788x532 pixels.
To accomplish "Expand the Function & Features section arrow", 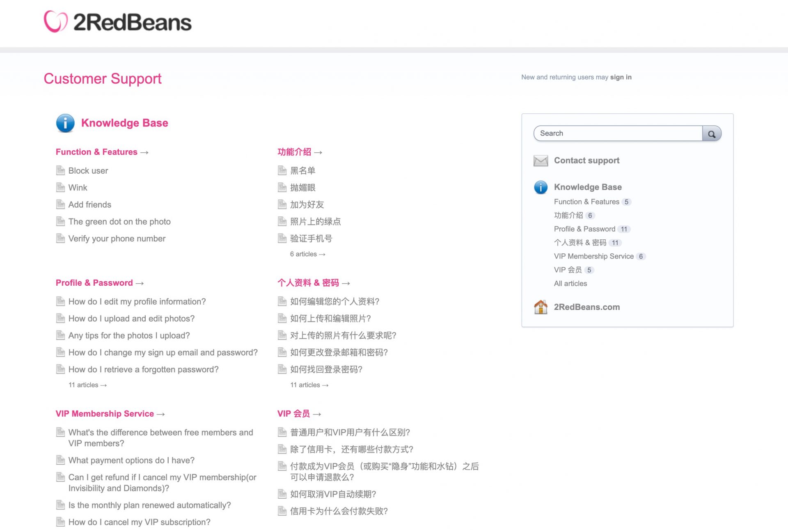I will tap(144, 152).
